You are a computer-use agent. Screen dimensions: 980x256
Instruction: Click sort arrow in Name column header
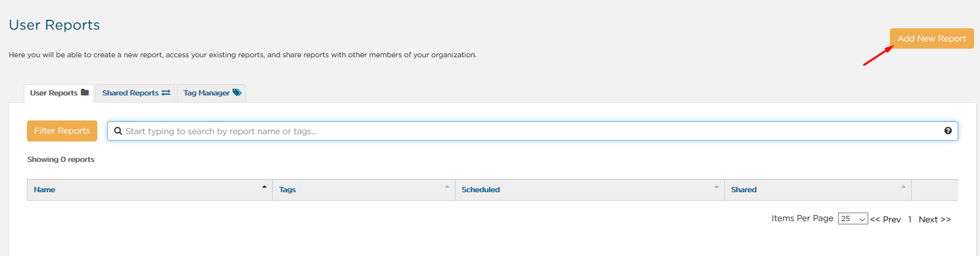point(264,187)
